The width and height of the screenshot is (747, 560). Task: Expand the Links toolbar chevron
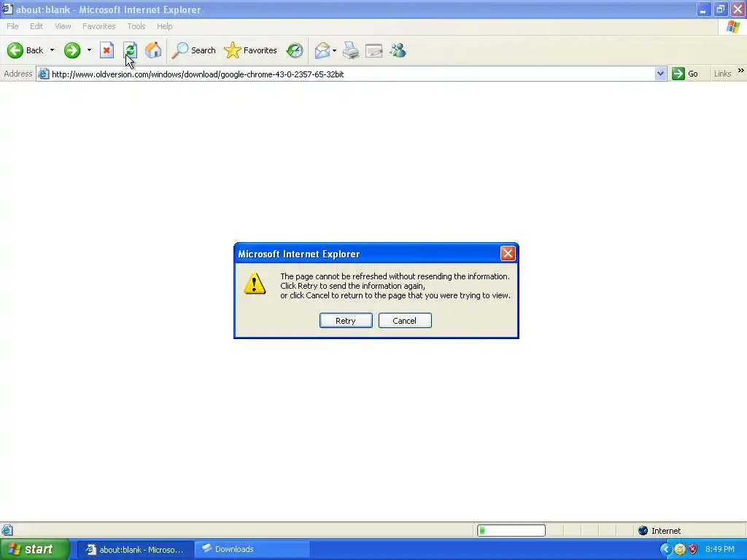741,71
